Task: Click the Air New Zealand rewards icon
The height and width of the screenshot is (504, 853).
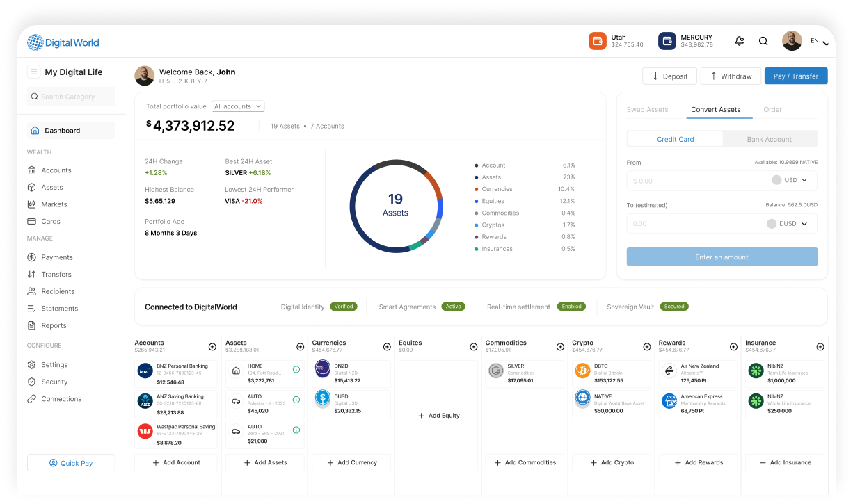Action: [669, 371]
